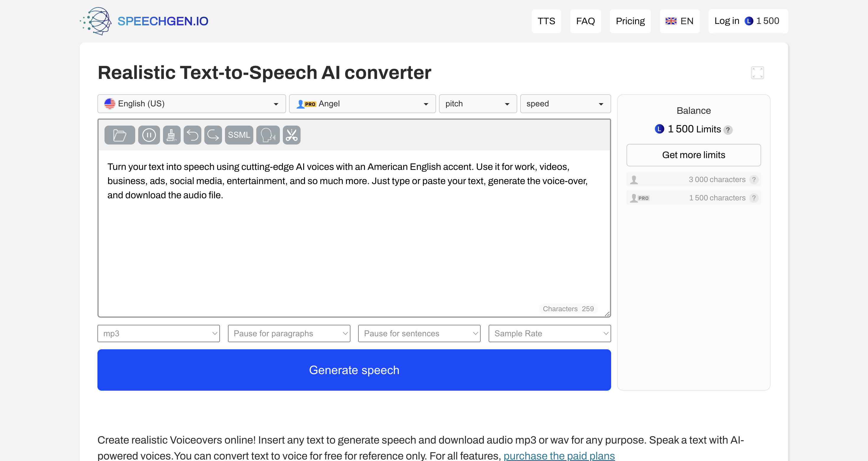Grab the textarea resize handle corner
The height and width of the screenshot is (461, 868).
(607, 314)
